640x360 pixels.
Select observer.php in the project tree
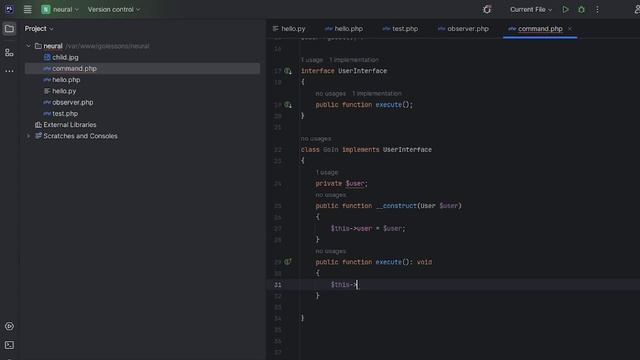[x=73, y=102]
